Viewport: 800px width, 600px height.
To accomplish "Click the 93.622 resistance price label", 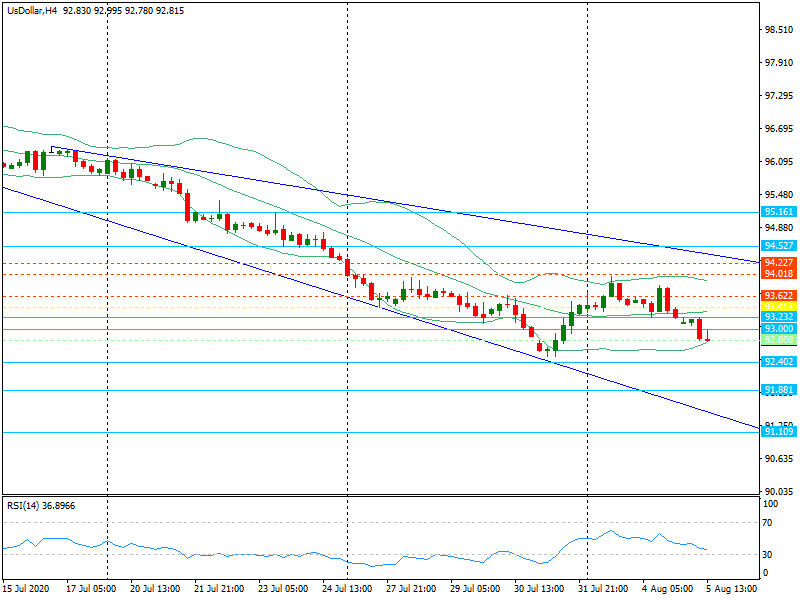I will tap(778, 296).
